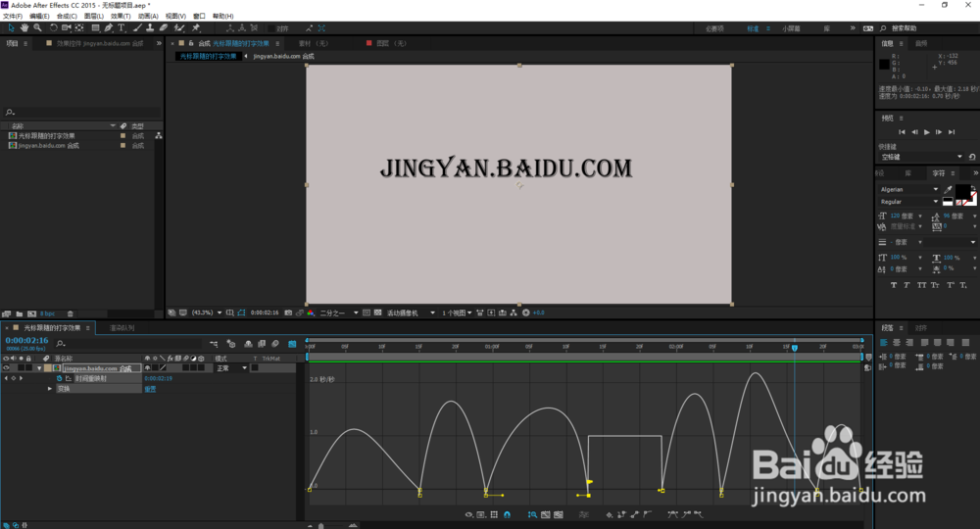
Task: Select the Pan Behind anchor point tool
Action: (79, 28)
